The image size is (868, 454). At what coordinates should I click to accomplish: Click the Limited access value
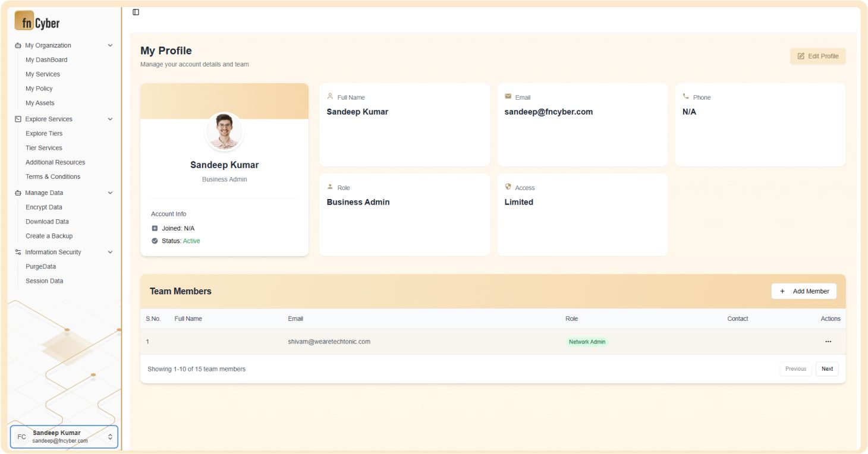point(519,202)
